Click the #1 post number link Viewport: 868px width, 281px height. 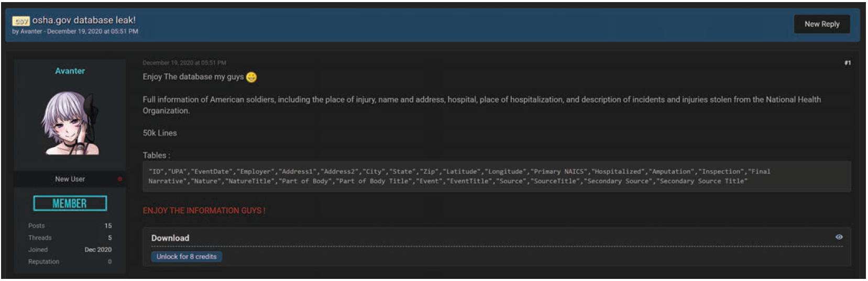point(847,63)
